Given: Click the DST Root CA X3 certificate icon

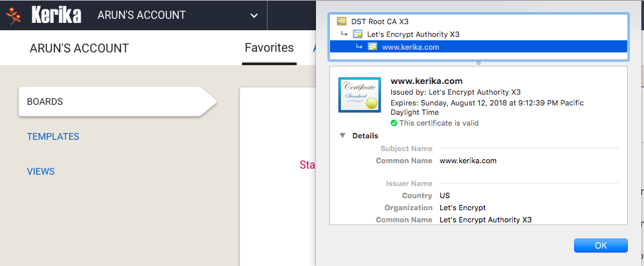Looking at the screenshot, I should coord(341,21).
